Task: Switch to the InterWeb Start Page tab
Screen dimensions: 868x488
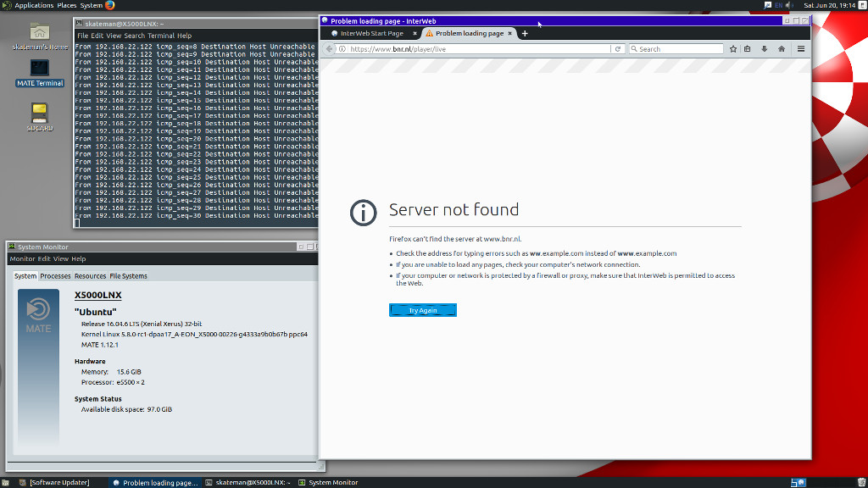Action: (371, 34)
